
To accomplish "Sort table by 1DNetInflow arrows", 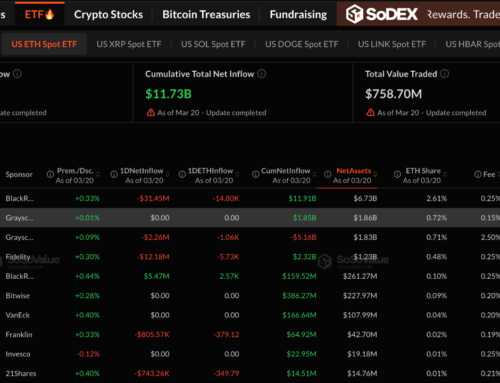I will click(167, 174).
